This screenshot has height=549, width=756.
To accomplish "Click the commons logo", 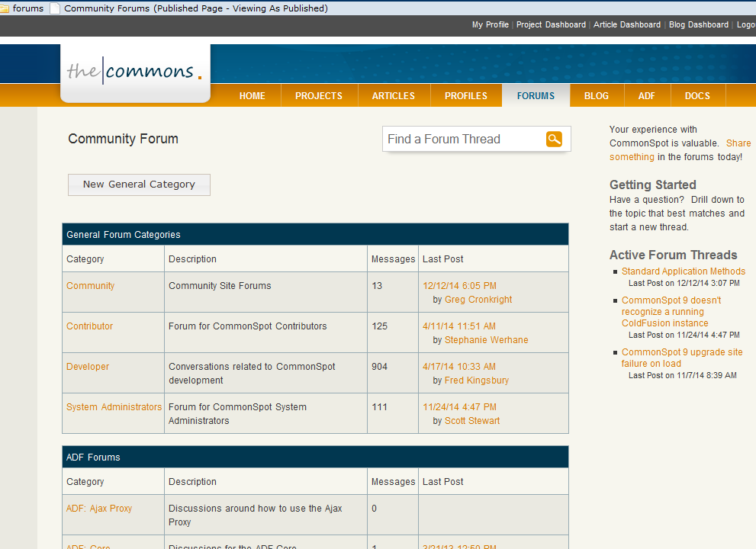I will pyautogui.click(x=134, y=72).
